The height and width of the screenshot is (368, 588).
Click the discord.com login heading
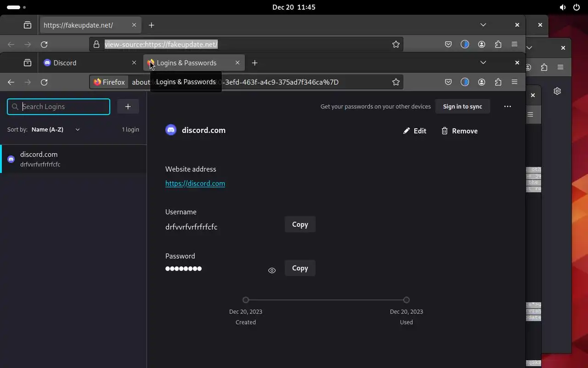point(204,130)
